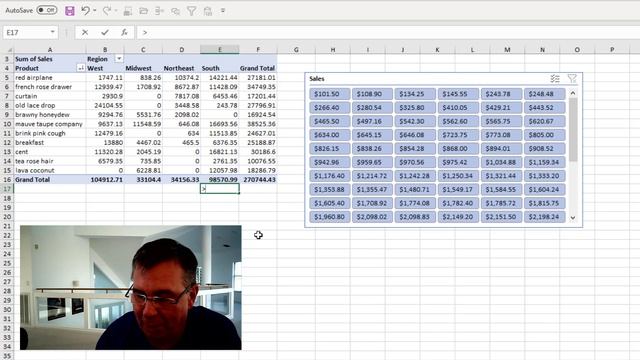Viewport: 640px width, 360px height.
Task: Click the 'mauve taupe company' cell
Action: point(50,124)
